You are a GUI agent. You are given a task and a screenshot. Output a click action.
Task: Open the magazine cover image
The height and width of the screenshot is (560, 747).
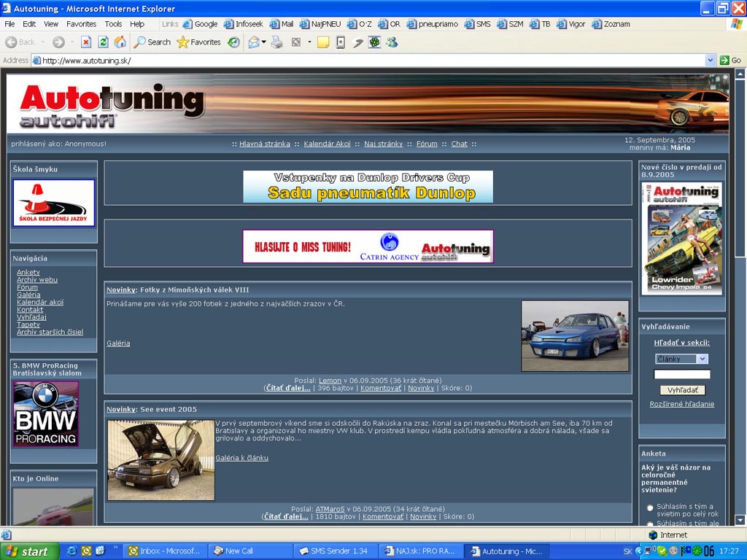click(x=682, y=238)
